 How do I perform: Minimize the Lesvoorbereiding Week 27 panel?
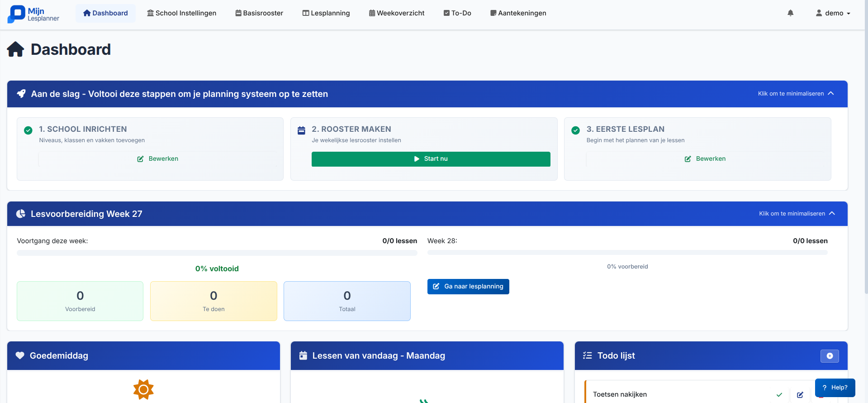[x=797, y=213]
